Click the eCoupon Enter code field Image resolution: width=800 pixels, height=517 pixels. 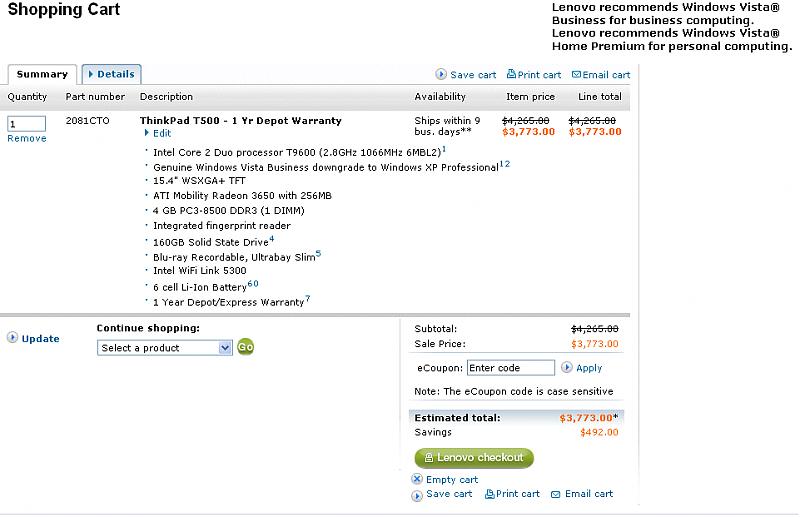tap(510, 368)
